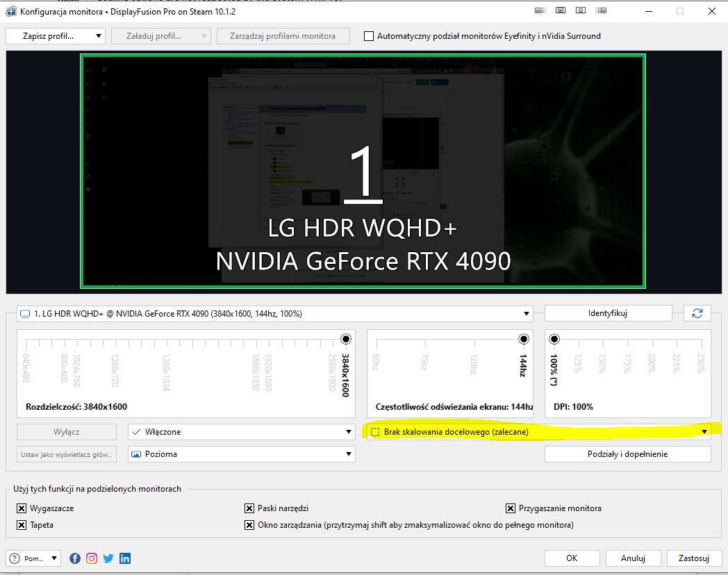This screenshot has width=728, height=575.
Task: Open the Zapisz profil dropdown
Action: [55, 36]
